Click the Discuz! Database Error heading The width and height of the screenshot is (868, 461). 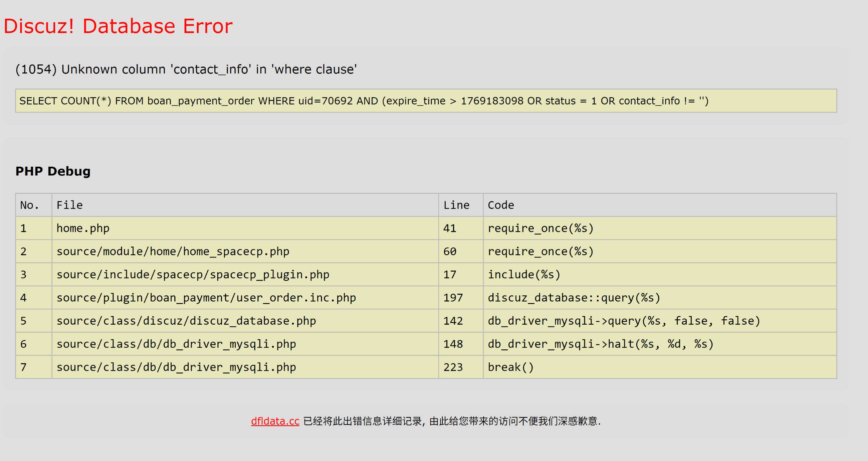click(x=118, y=26)
